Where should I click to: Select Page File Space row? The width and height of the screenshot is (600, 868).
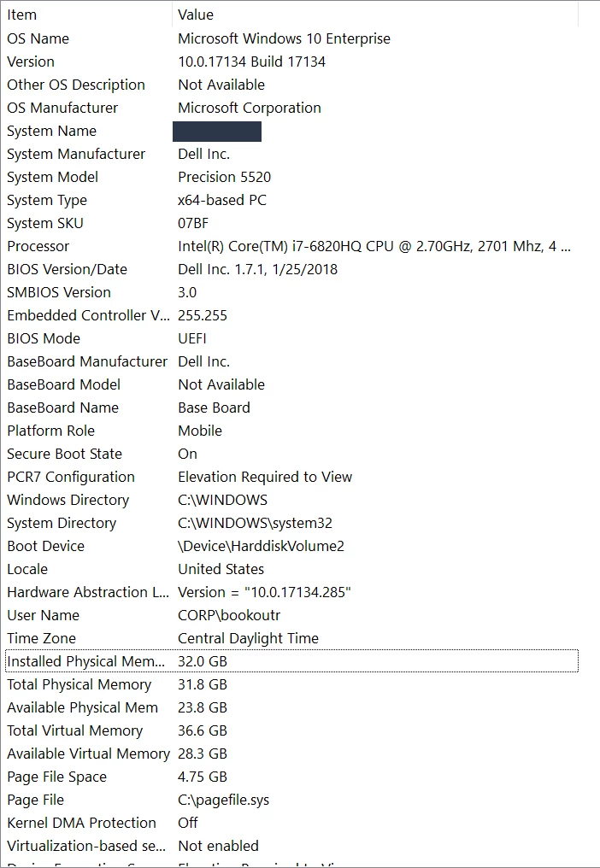click(x=292, y=777)
